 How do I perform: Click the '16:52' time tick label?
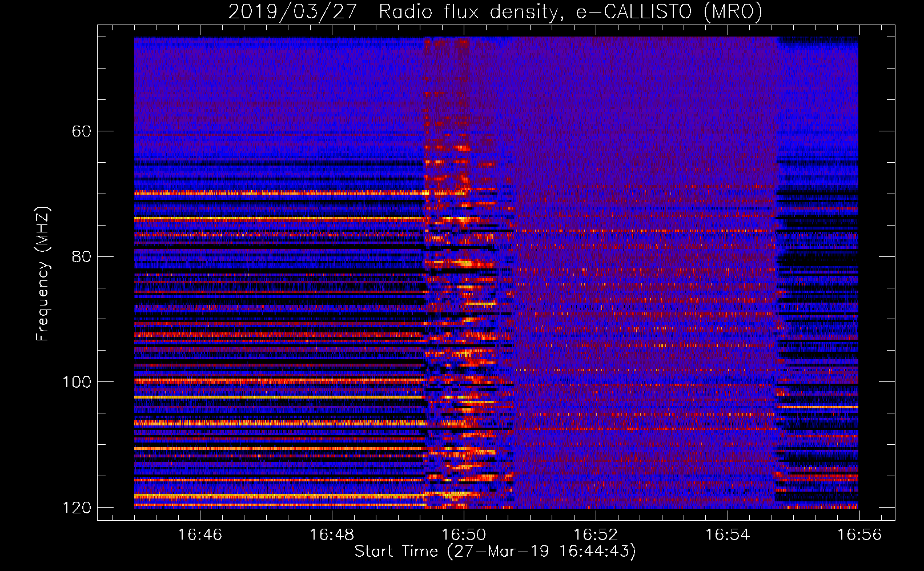(x=596, y=534)
